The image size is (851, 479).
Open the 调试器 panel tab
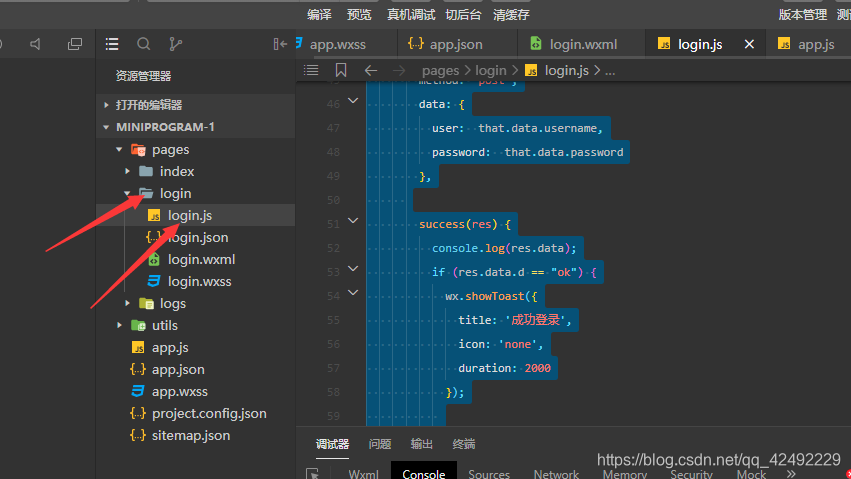coord(332,444)
